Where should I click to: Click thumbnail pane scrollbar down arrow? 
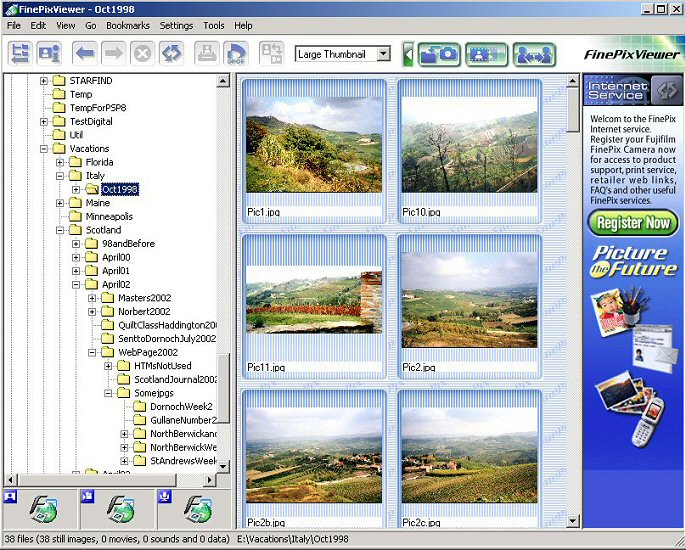pos(573,521)
